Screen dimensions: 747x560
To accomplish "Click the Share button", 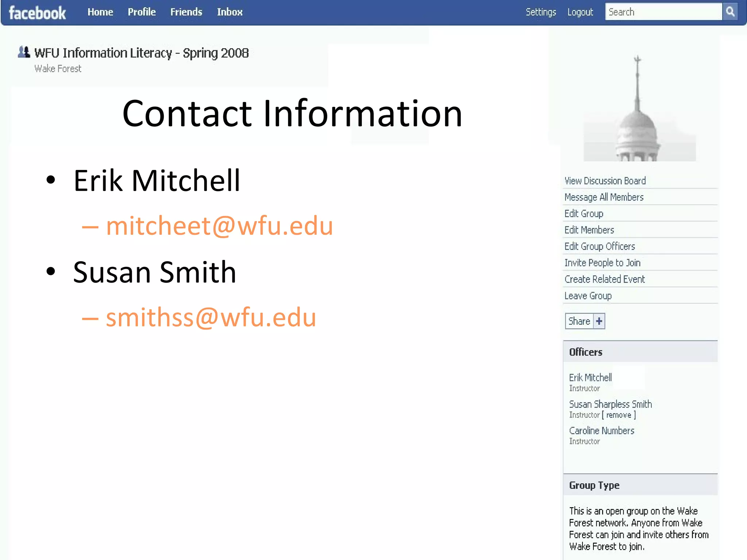I will click(585, 321).
